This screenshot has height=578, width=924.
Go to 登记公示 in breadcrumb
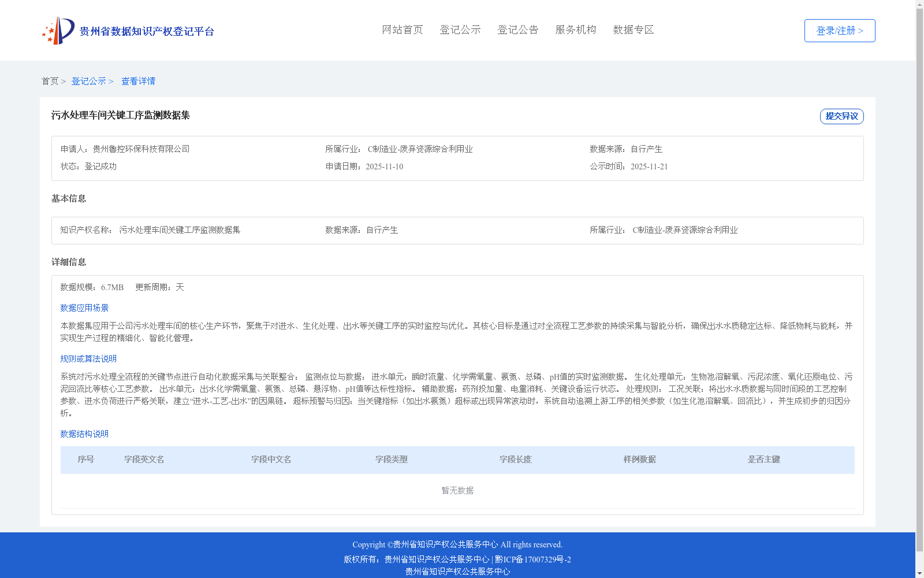88,81
